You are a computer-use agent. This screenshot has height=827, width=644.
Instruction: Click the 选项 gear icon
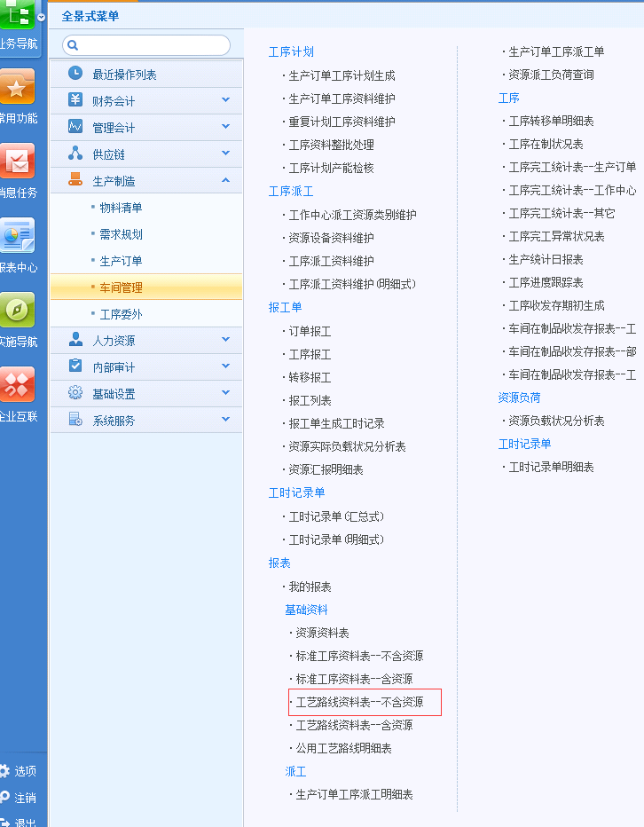coord(4,771)
